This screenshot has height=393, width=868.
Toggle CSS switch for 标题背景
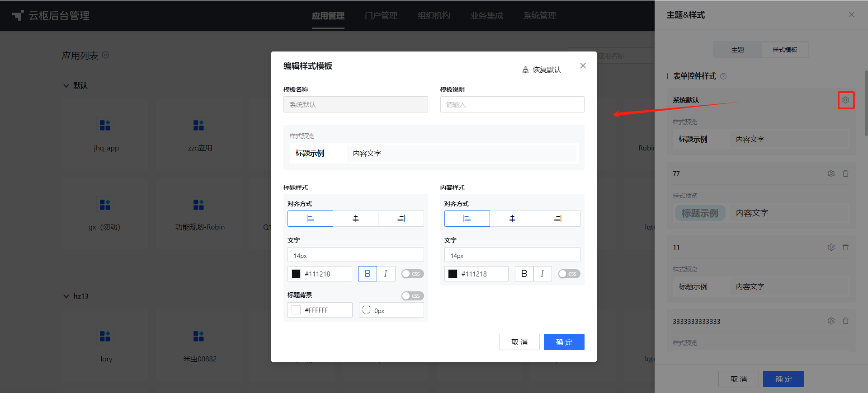[412, 296]
